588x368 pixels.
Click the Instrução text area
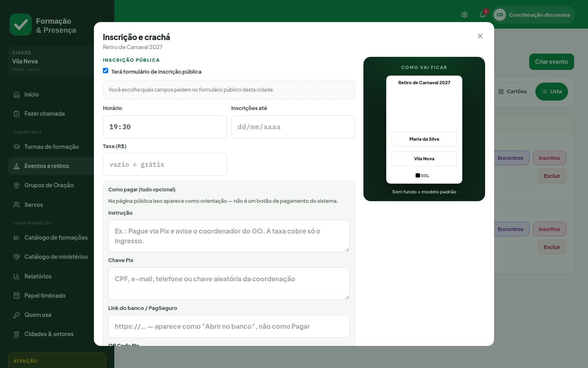click(x=229, y=236)
